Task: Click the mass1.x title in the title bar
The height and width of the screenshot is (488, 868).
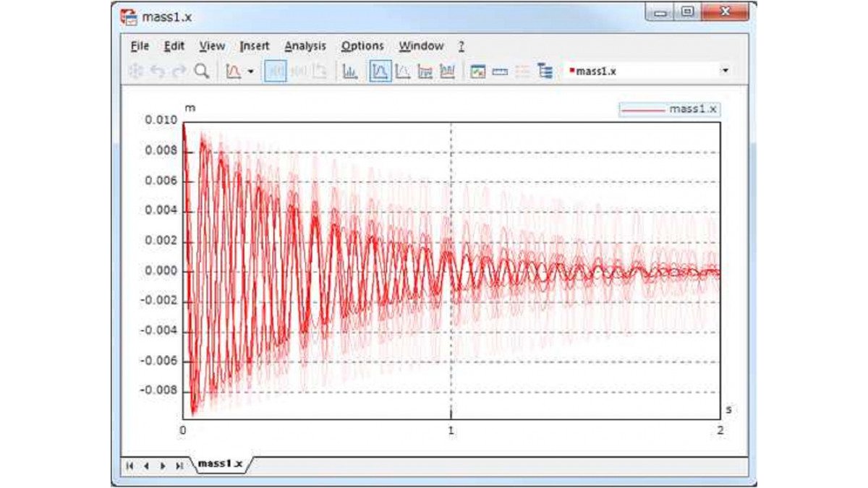Action: click(167, 16)
